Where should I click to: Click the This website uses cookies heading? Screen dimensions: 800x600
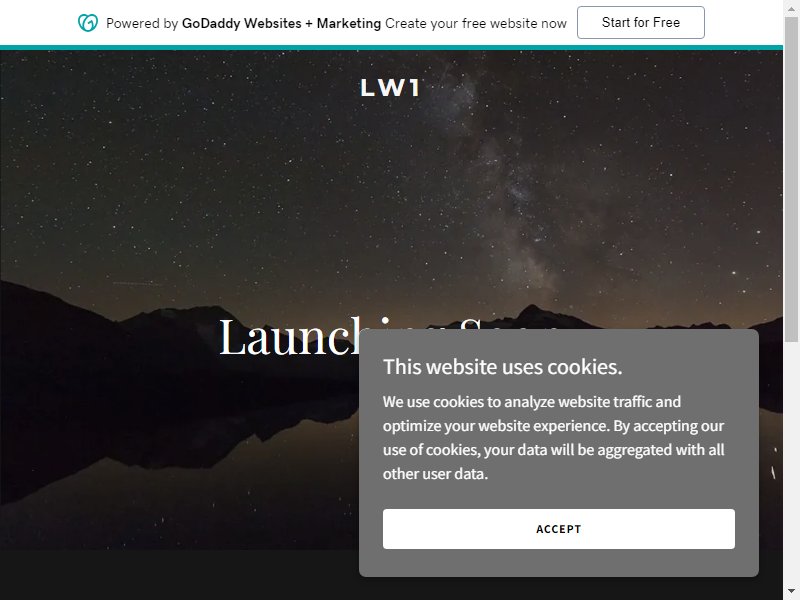pyautogui.click(x=503, y=367)
